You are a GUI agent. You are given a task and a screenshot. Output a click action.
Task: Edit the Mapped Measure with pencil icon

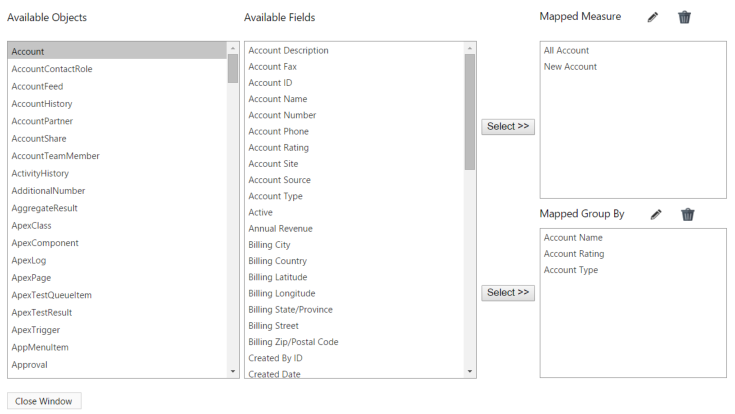[x=652, y=17]
